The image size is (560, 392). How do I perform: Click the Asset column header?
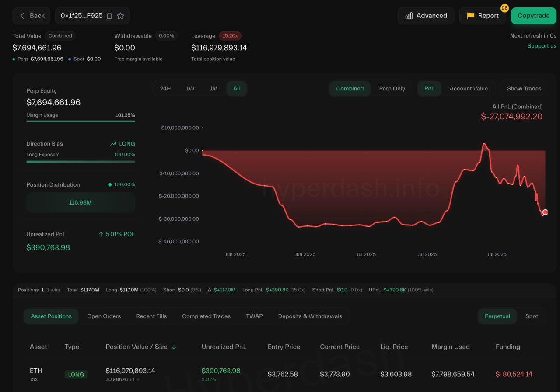pyautogui.click(x=38, y=347)
